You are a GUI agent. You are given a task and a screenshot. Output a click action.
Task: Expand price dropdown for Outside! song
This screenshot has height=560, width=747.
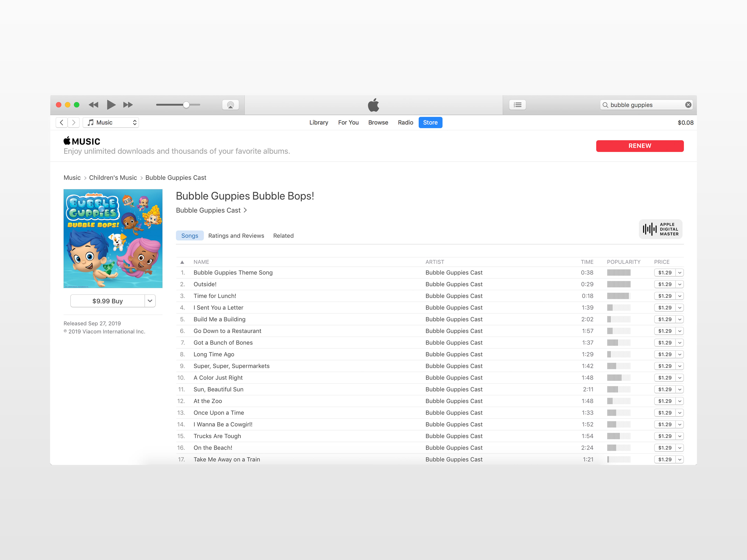680,284
